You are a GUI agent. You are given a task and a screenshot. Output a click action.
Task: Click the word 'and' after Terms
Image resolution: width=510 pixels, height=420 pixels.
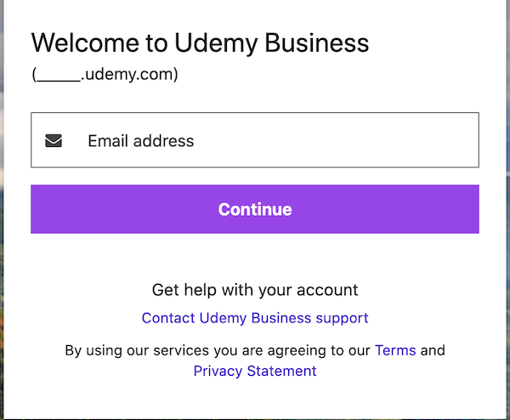[433, 350]
